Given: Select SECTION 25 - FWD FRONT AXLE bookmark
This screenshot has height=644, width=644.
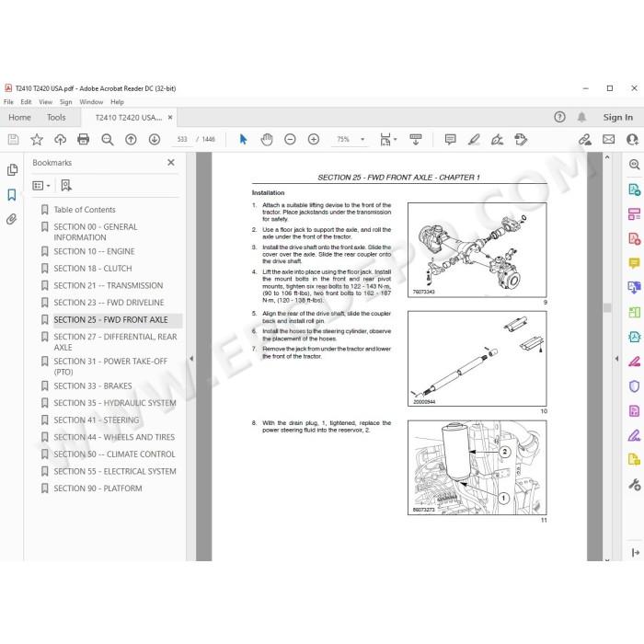Looking at the screenshot, I should click(x=118, y=320).
